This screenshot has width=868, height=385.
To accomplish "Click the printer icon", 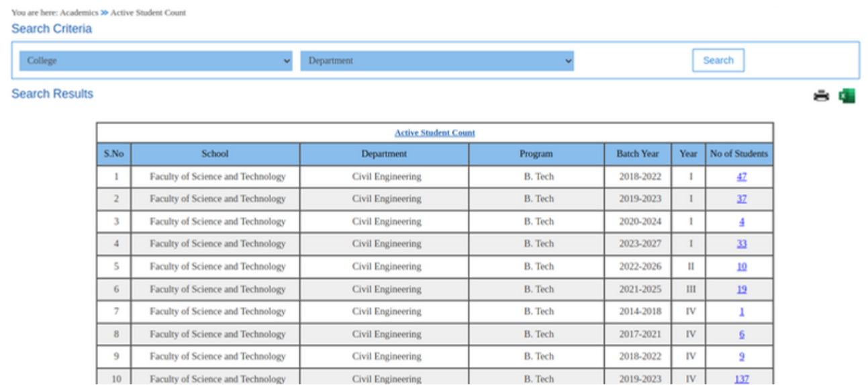I will (x=821, y=96).
